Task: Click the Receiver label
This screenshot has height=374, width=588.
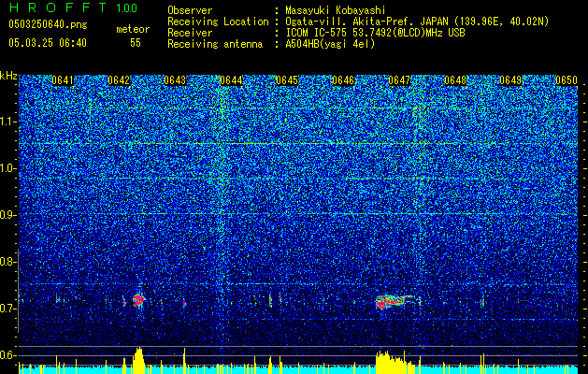Action: click(x=190, y=33)
